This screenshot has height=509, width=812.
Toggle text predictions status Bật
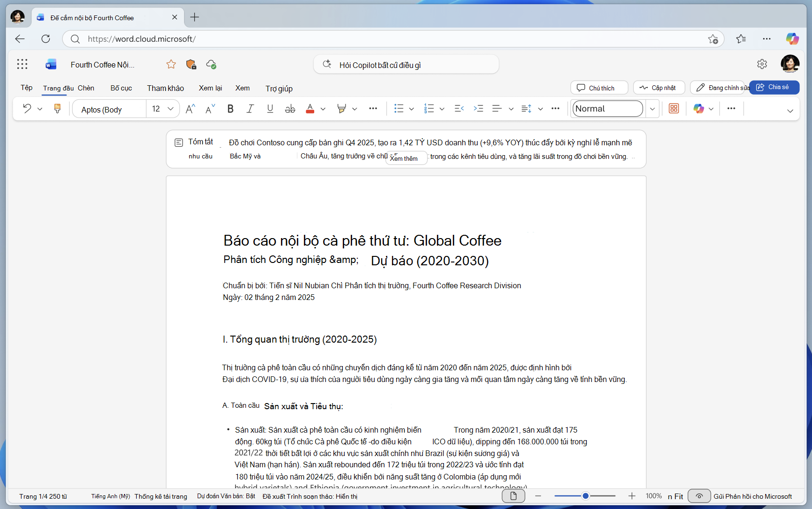(226, 496)
